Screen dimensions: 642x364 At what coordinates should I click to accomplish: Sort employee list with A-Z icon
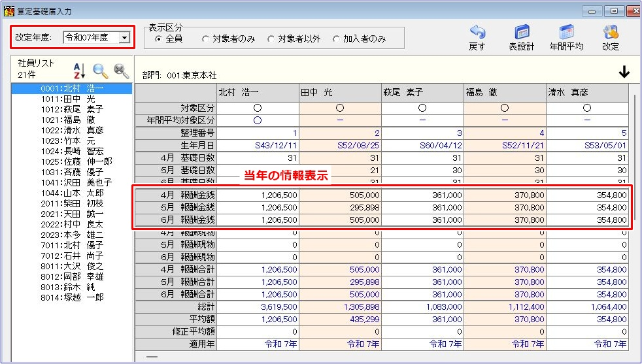point(79,71)
